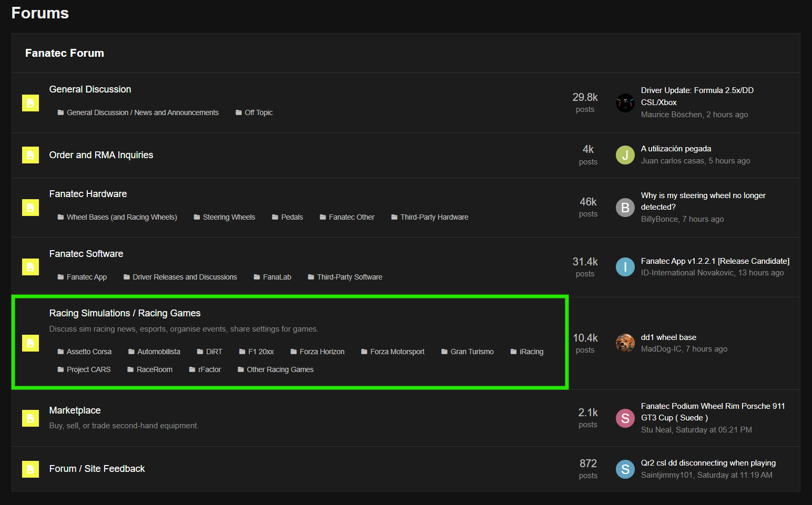Image resolution: width=812 pixels, height=505 pixels.
Task: Click the yellow icon beside General Discussion
Action: pyautogui.click(x=31, y=103)
